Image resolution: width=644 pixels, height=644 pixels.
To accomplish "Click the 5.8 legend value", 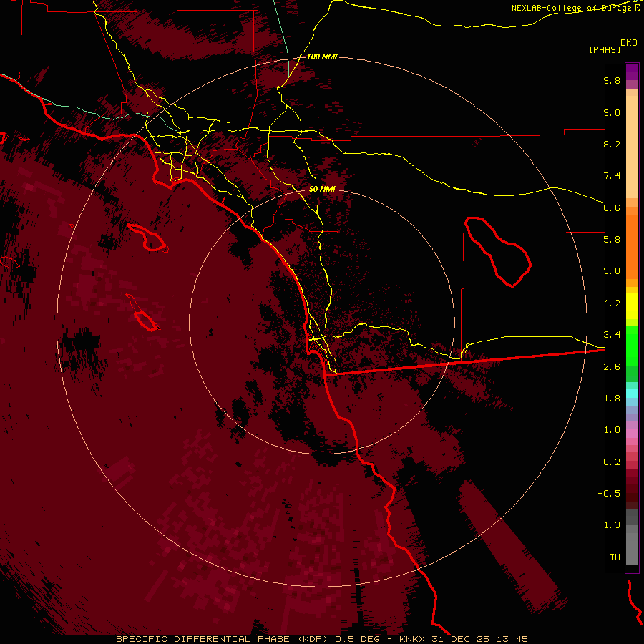I will coord(612,240).
